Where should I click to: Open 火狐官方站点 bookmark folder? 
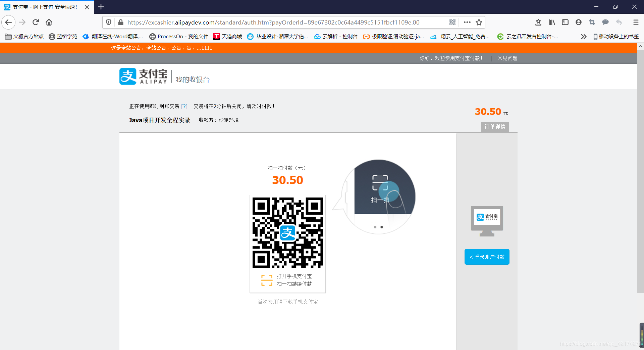(24, 36)
